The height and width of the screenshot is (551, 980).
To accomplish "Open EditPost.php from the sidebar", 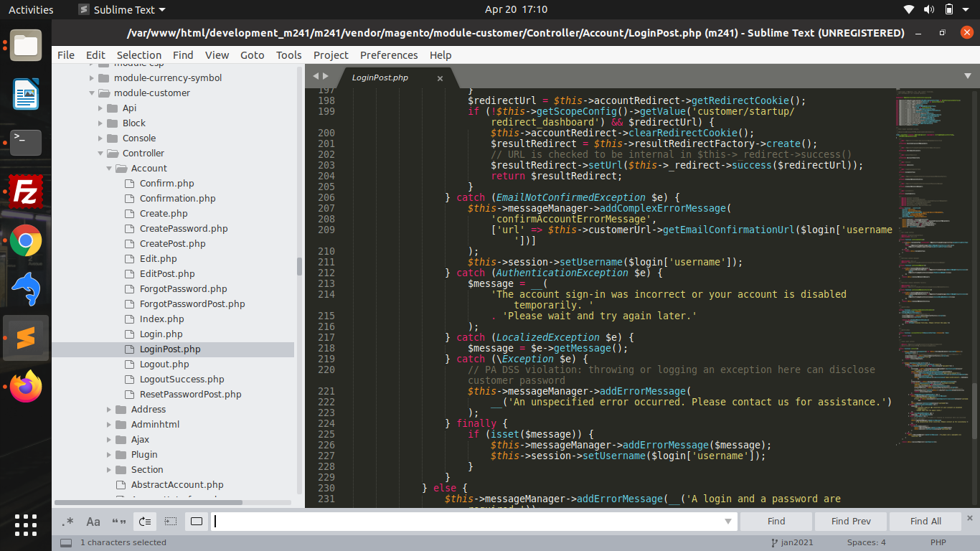I will (x=167, y=274).
